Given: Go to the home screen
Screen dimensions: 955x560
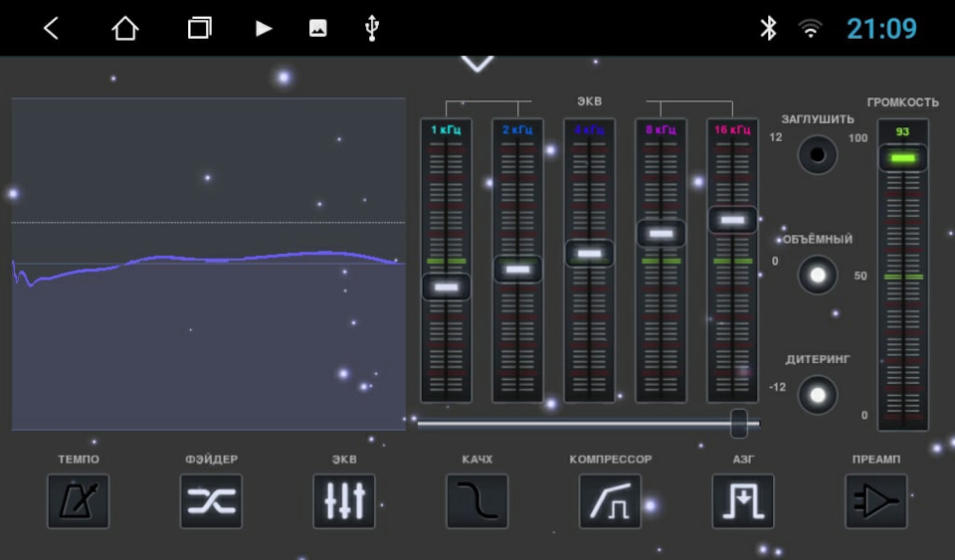Looking at the screenshot, I should (x=125, y=28).
